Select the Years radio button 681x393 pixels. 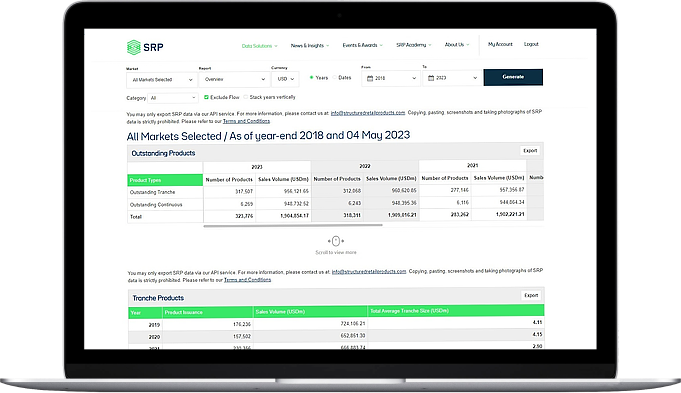pyautogui.click(x=311, y=78)
